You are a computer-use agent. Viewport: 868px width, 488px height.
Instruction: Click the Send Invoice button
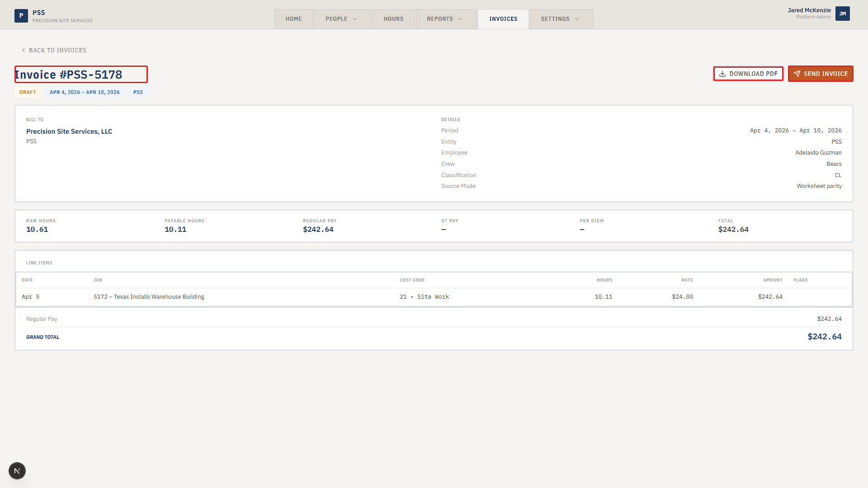tap(821, 74)
